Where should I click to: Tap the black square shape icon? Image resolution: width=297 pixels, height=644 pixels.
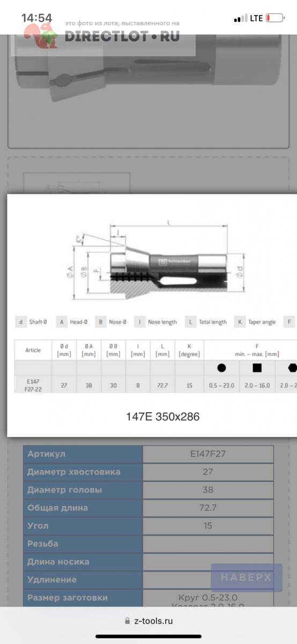click(257, 368)
